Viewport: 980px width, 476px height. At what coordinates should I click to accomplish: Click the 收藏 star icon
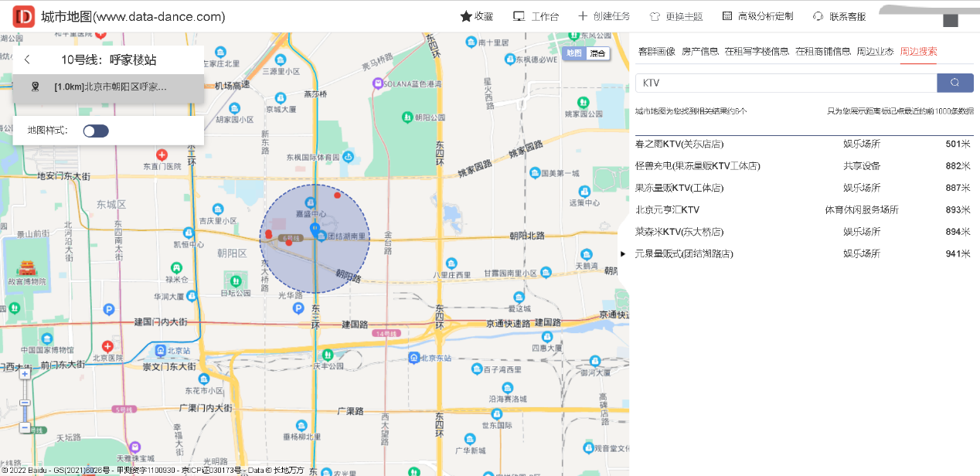[x=466, y=16]
